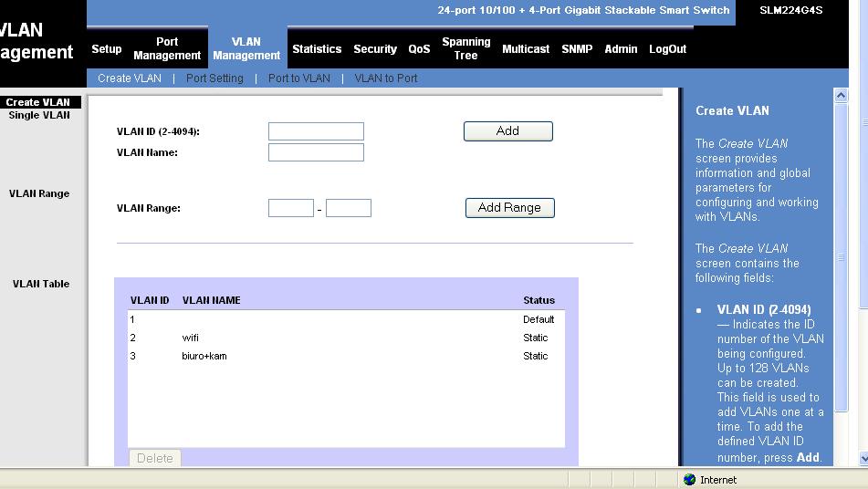The image size is (868, 489).
Task: Click the Default status of VLAN 1
Action: [539, 319]
